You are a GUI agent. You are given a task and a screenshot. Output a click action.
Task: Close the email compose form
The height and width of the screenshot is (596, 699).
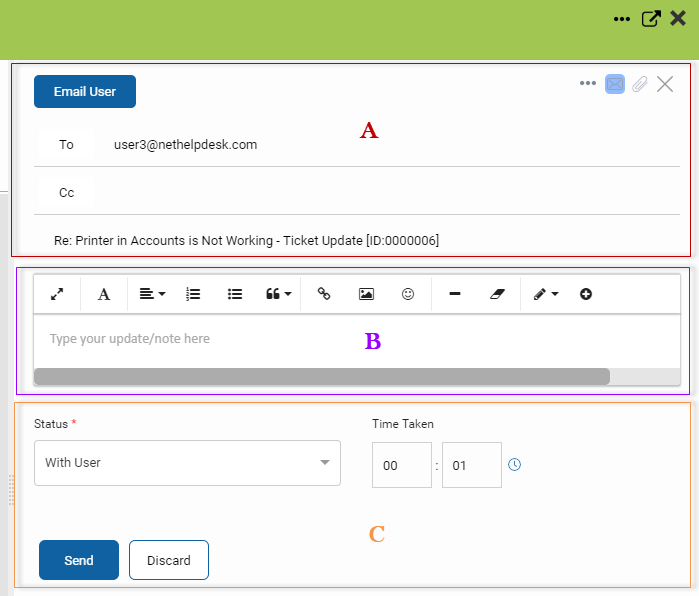(665, 84)
